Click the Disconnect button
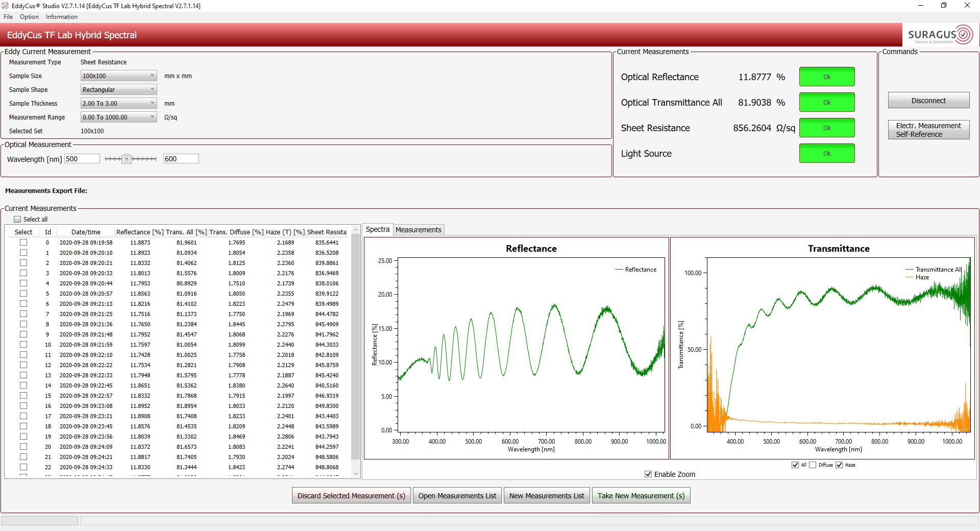Image resolution: width=980 pixels, height=531 pixels. tap(928, 101)
